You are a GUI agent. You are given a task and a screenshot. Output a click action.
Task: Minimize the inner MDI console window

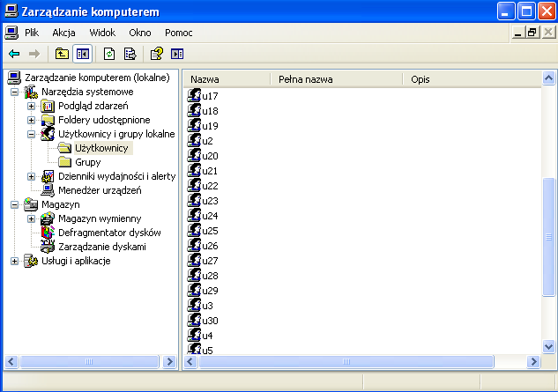pyautogui.click(x=517, y=33)
